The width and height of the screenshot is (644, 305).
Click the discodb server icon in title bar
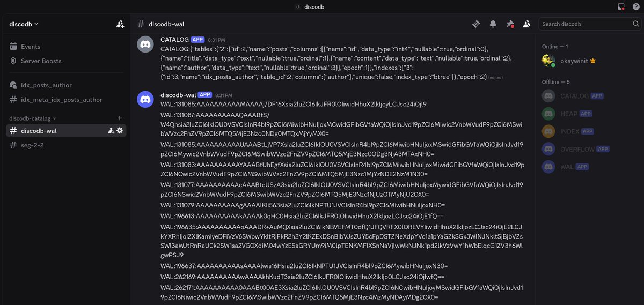(x=298, y=7)
